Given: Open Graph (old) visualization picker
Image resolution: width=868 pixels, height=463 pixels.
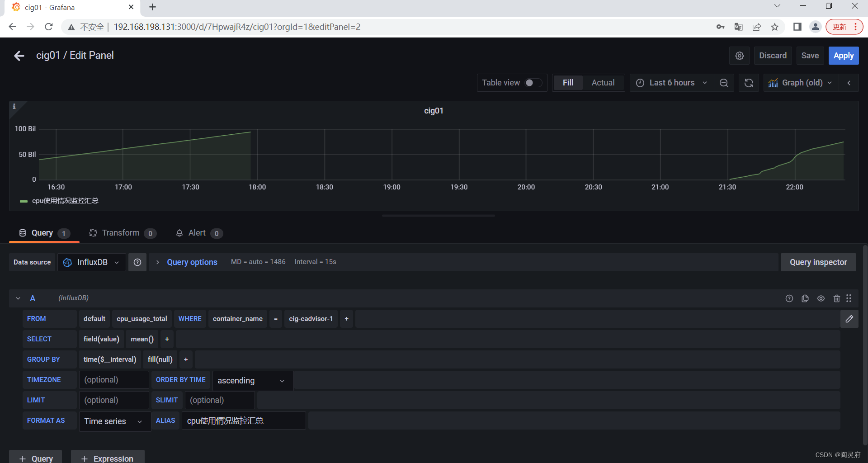Looking at the screenshot, I should (x=801, y=83).
